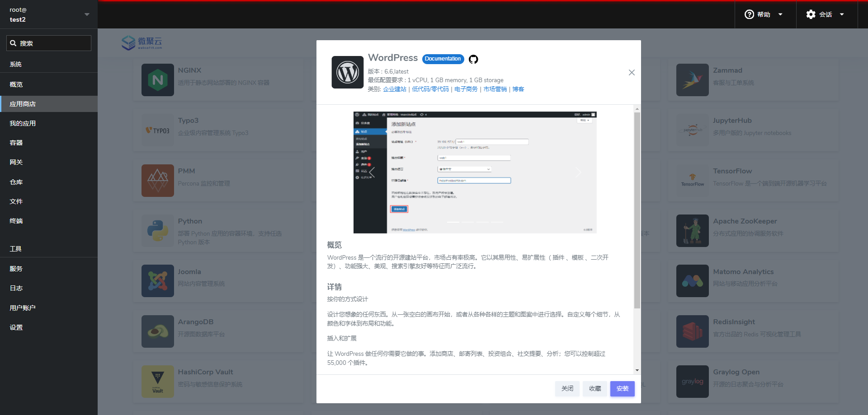Click the previous screenshot arrow in carousel
This screenshot has width=868, height=415.
click(x=372, y=172)
